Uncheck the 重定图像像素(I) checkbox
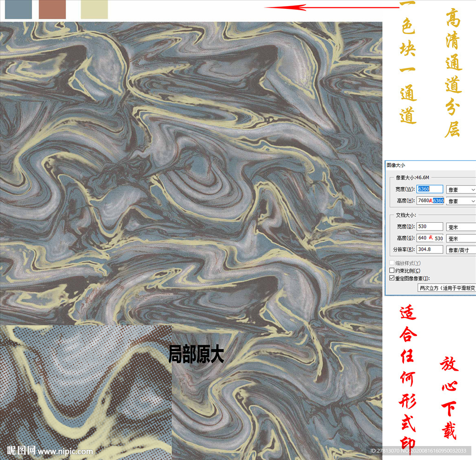This screenshot has width=476, height=460. [x=392, y=278]
